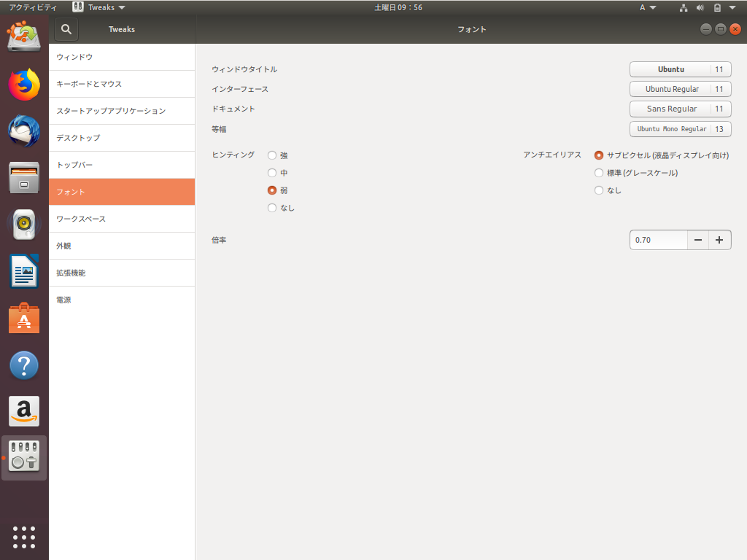
Task: Click the アクティビティ overview button
Action: (32, 7)
